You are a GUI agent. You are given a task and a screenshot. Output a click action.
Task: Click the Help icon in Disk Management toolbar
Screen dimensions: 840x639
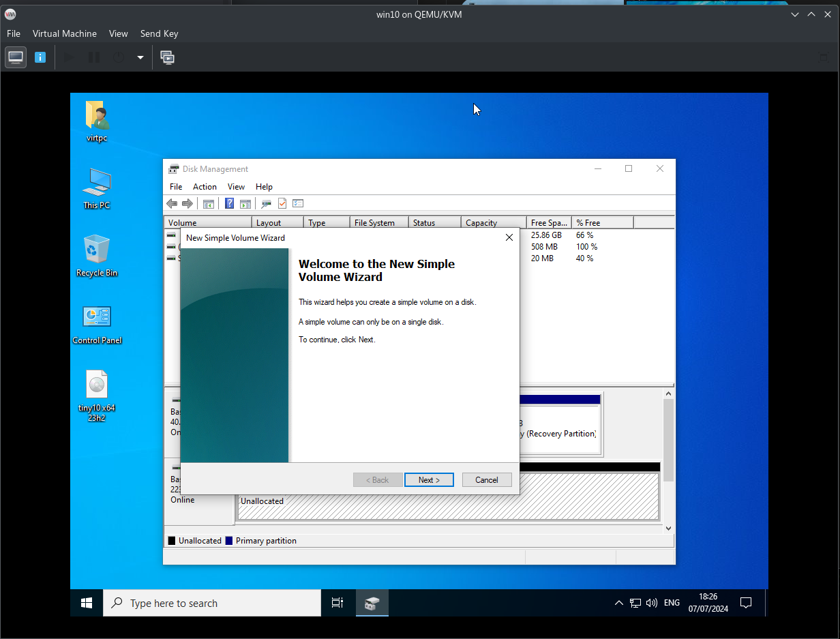229,203
